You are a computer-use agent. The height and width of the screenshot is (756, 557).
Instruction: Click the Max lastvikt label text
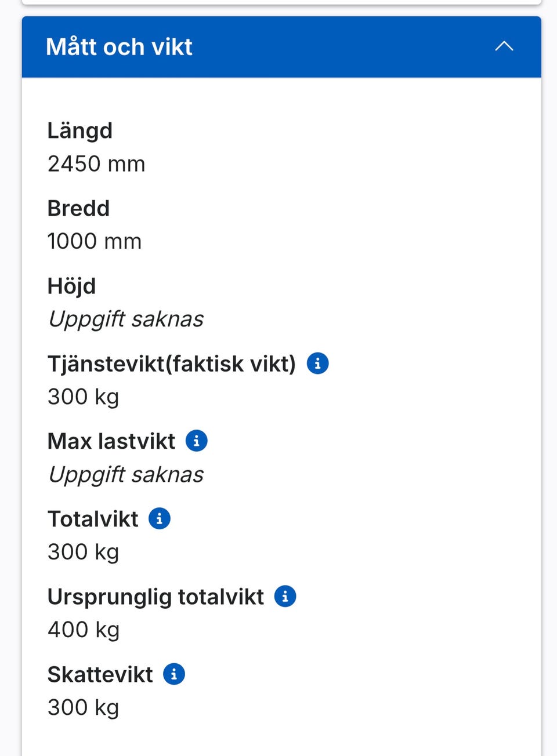111,442
